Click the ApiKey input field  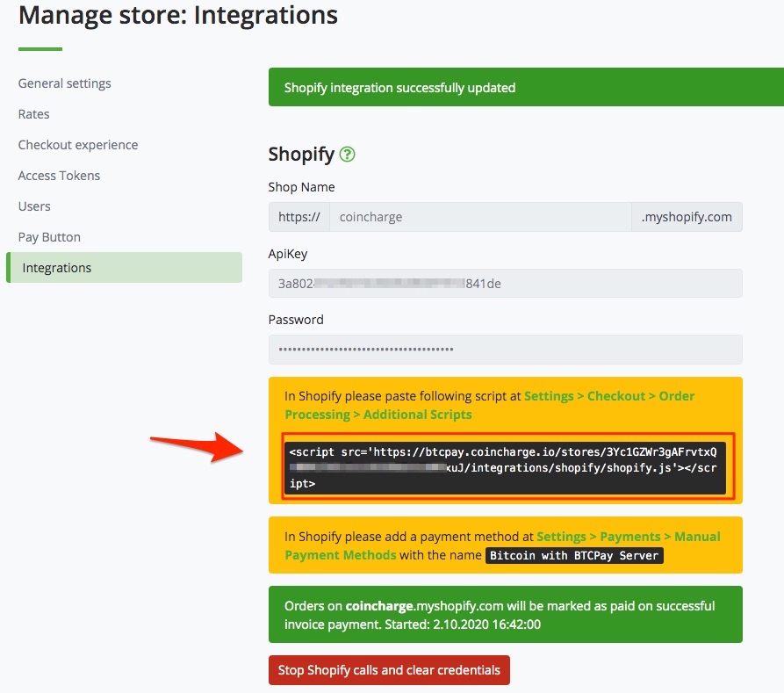(505, 283)
